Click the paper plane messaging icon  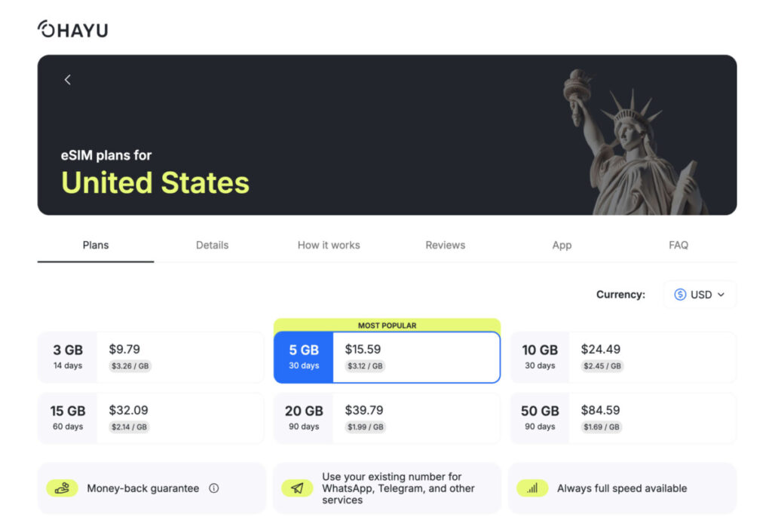[x=297, y=488]
